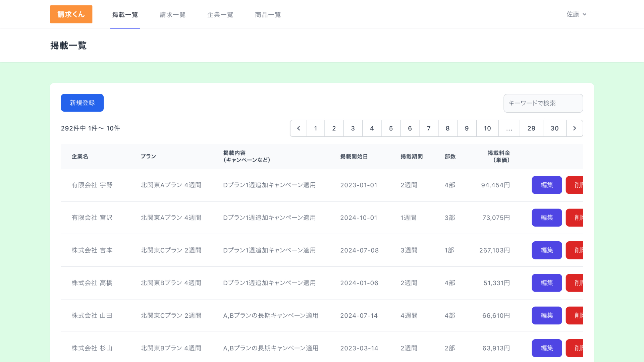Click the 部数 column header
The height and width of the screenshot is (362, 644).
coord(450,157)
